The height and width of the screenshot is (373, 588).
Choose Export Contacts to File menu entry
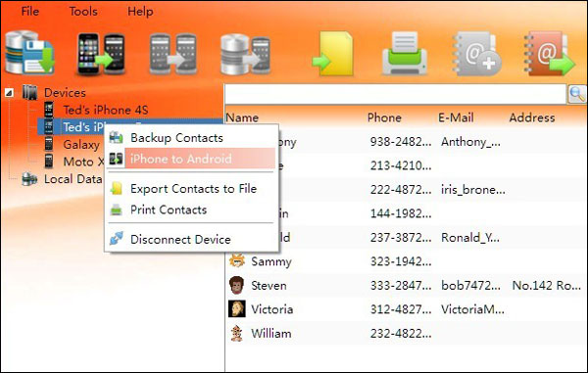point(191,188)
